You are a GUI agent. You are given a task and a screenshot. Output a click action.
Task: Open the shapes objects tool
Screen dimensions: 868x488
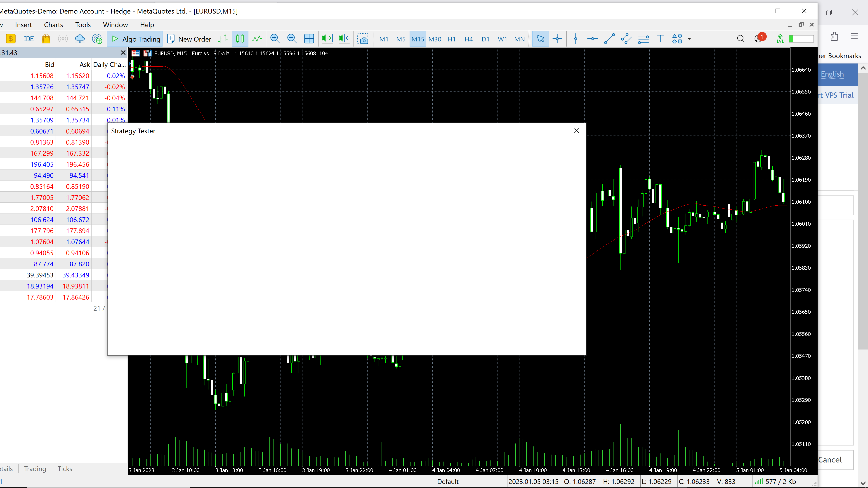677,39
